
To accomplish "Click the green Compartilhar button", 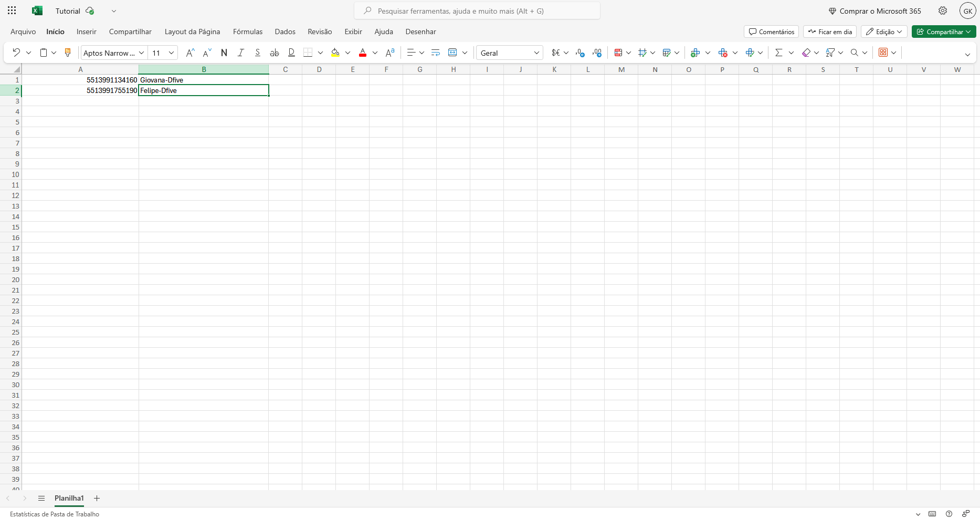I will coord(943,32).
